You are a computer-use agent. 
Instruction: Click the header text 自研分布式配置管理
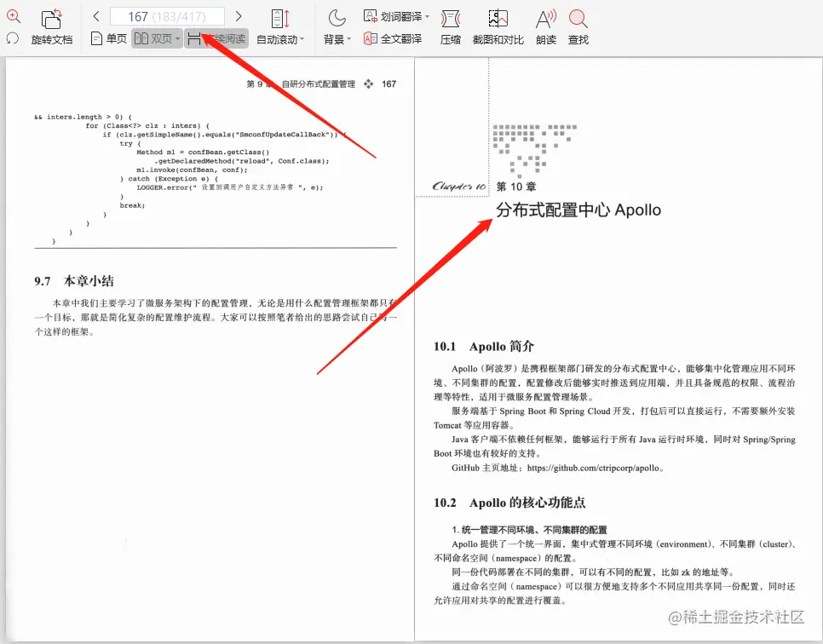319,84
